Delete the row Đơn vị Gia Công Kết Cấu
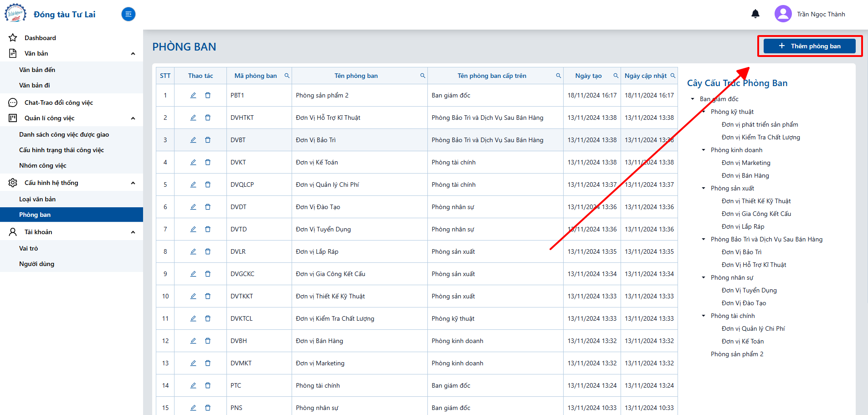Image resolution: width=868 pixels, height=415 pixels. (x=208, y=274)
